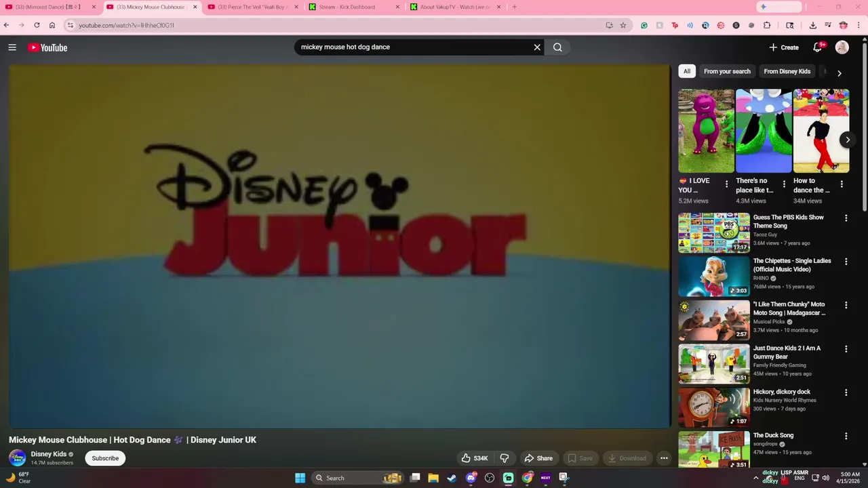Click the address bar URL
The height and width of the screenshot is (488, 868).
click(x=126, y=25)
